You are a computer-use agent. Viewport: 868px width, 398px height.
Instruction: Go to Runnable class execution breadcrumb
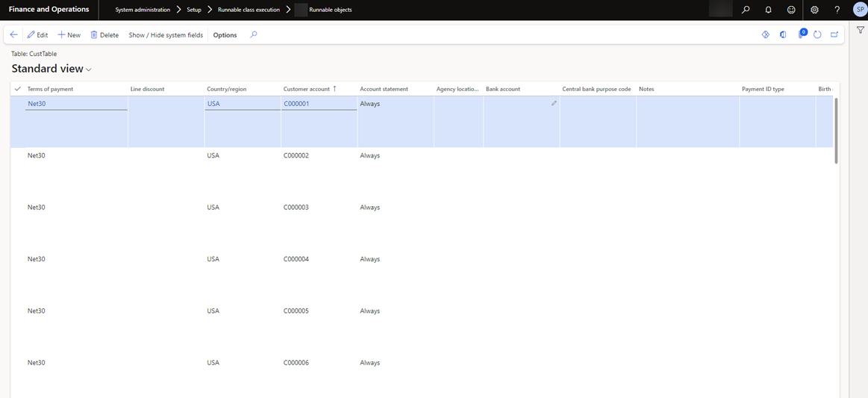pos(249,10)
